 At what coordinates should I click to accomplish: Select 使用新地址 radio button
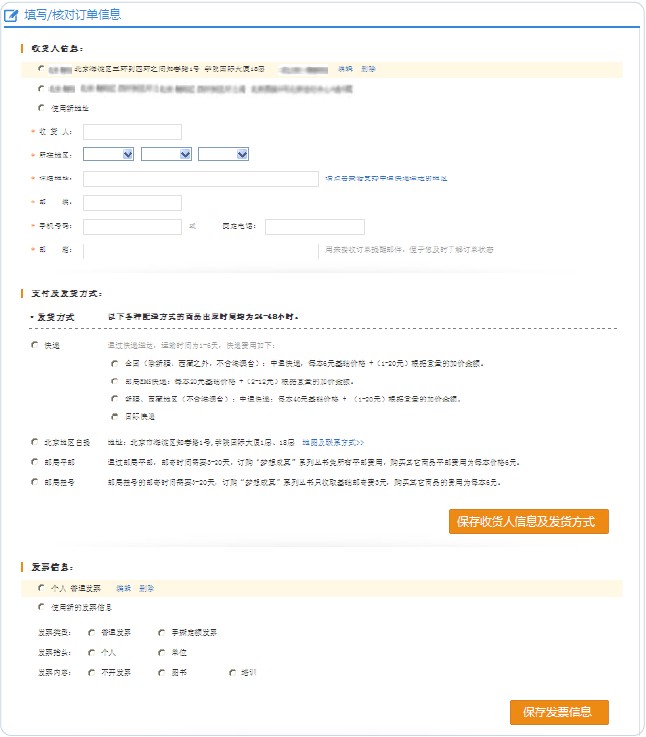41,107
